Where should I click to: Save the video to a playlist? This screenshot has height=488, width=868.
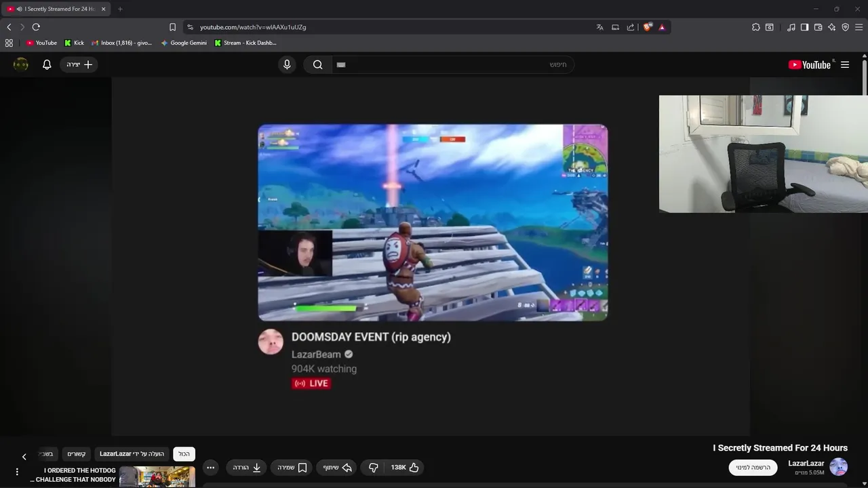point(292,468)
